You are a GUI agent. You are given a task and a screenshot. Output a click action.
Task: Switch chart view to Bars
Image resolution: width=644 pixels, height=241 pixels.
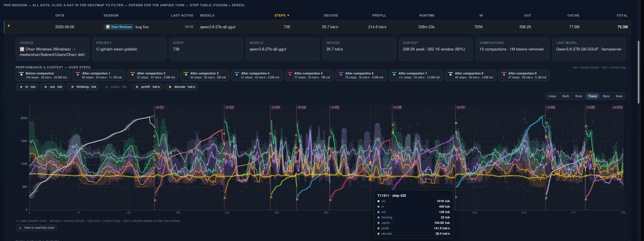tap(606, 96)
